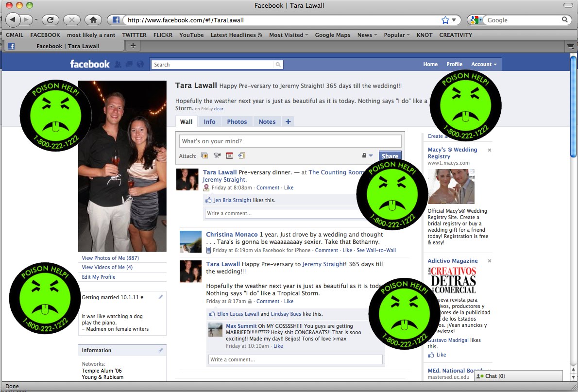Clear the status with the clear link
Screen dimensions: 578x392
219,109
